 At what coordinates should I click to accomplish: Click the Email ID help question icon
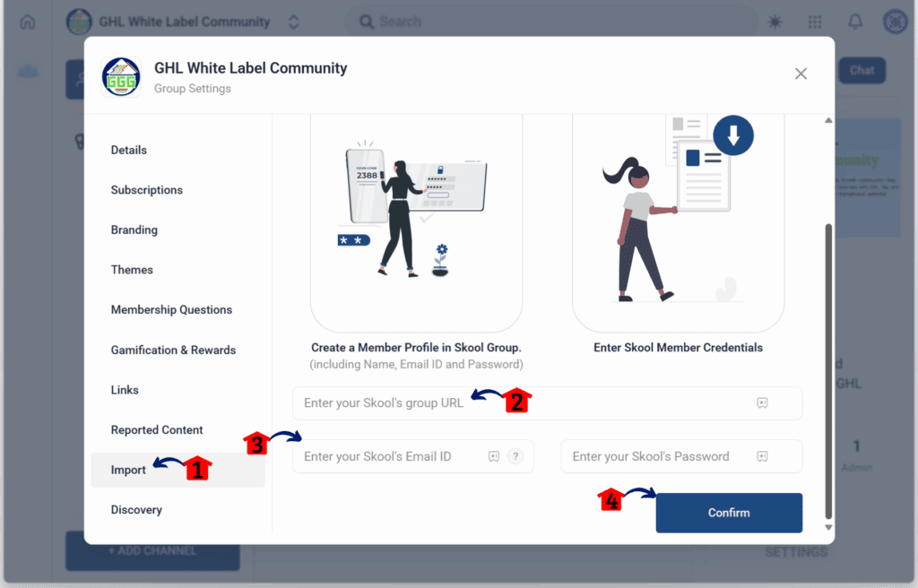[x=515, y=456]
